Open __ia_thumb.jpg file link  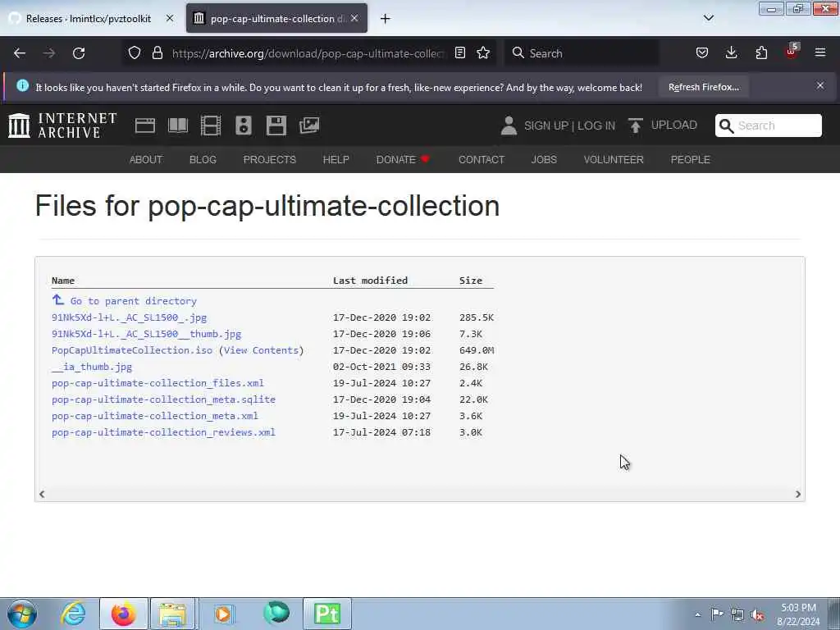(92, 367)
